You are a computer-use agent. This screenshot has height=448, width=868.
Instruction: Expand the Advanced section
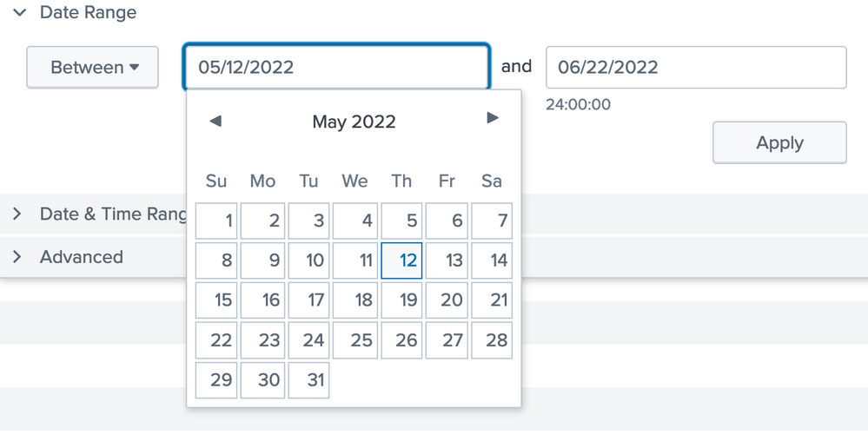point(17,257)
